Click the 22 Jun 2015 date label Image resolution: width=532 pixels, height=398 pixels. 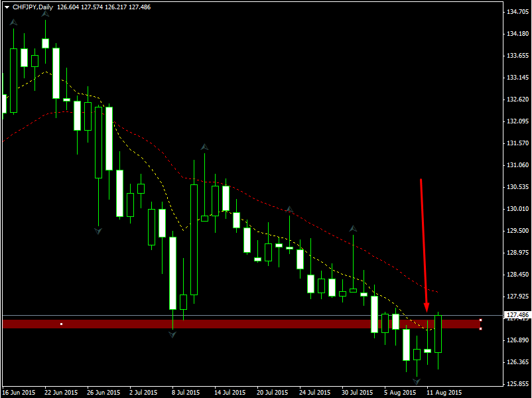(61, 393)
